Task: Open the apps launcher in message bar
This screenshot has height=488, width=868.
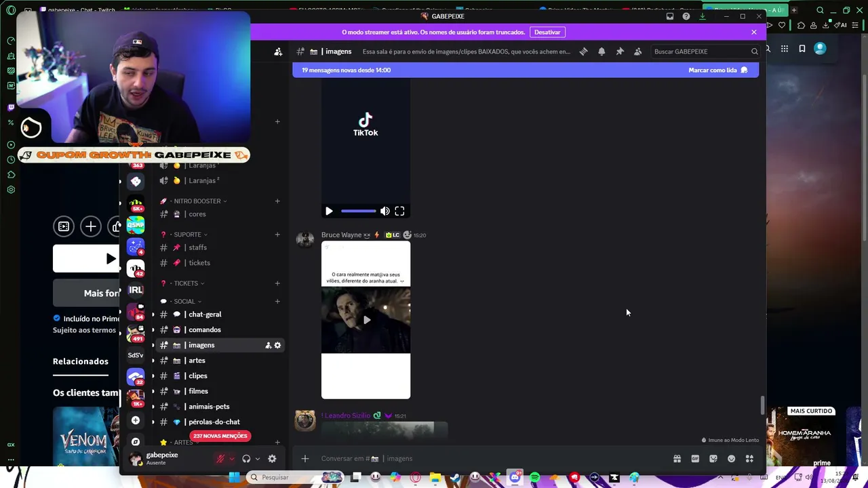Action: pos(749,459)
